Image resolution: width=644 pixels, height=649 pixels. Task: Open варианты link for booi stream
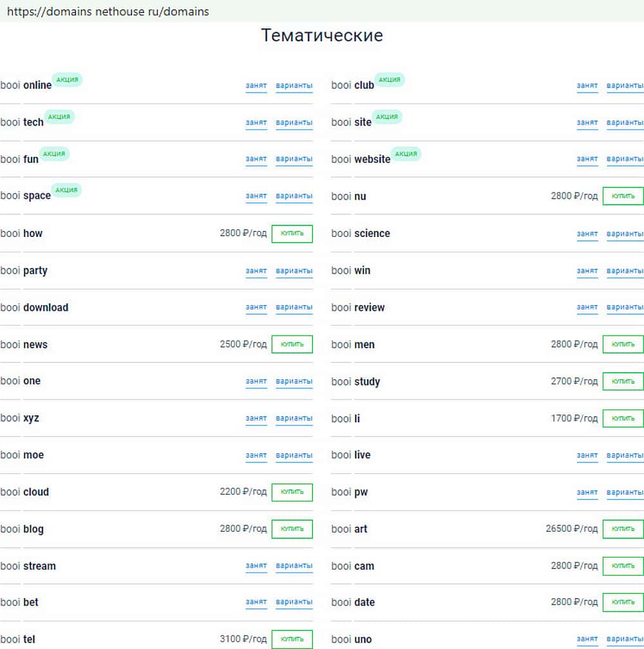coord(294,566)
